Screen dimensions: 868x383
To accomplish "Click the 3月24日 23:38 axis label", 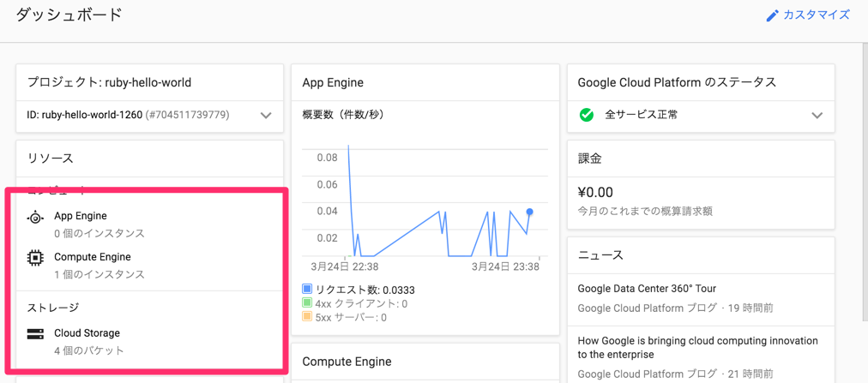I will click(506, 267).
